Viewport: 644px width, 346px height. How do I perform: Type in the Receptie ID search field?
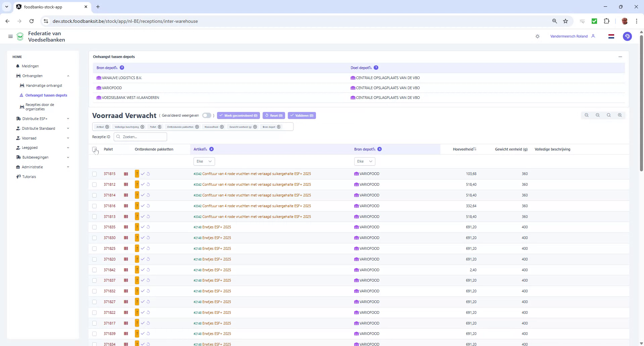point(140,137)
